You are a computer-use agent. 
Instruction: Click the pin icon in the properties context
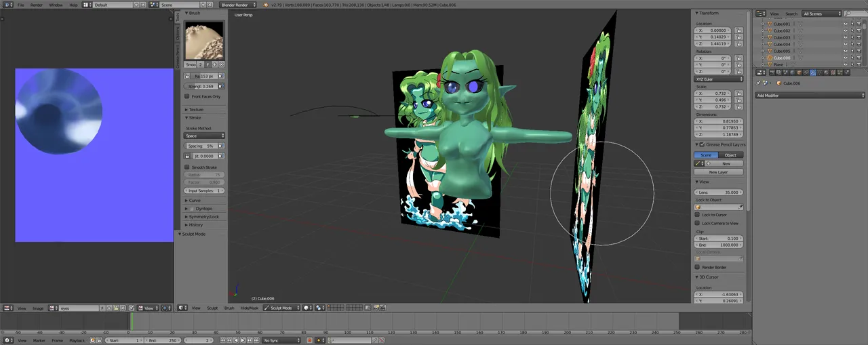(759, 83)
